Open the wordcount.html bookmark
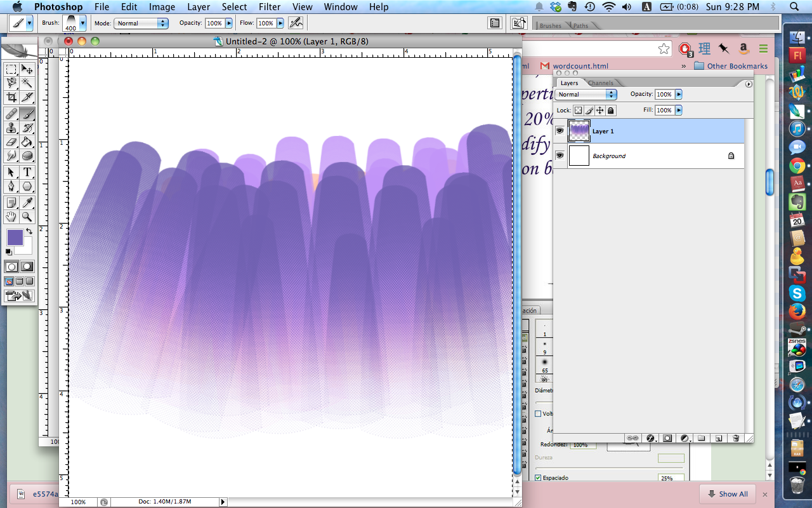This screenshot has height=508, width=812. [x=574, y=66]
